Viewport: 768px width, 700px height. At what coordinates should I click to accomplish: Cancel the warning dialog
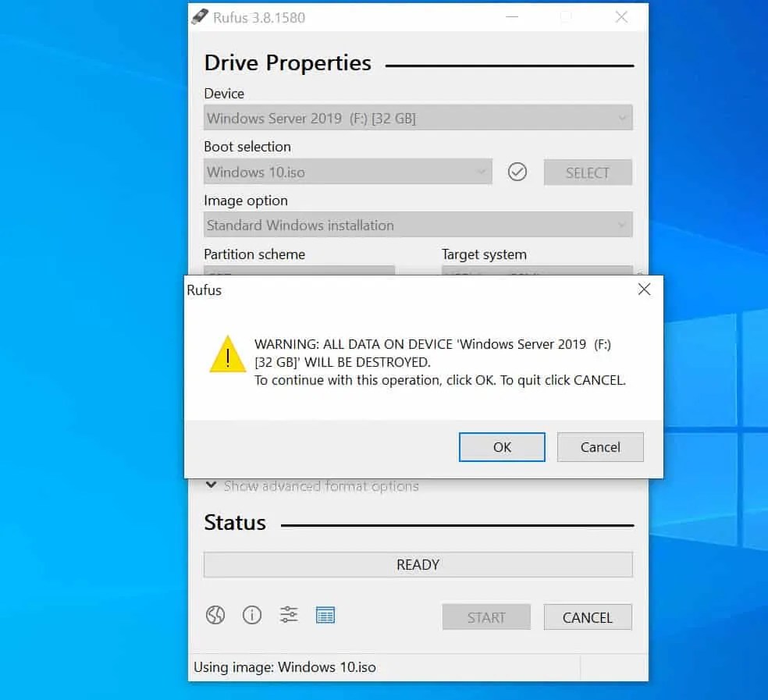point(599,446)
